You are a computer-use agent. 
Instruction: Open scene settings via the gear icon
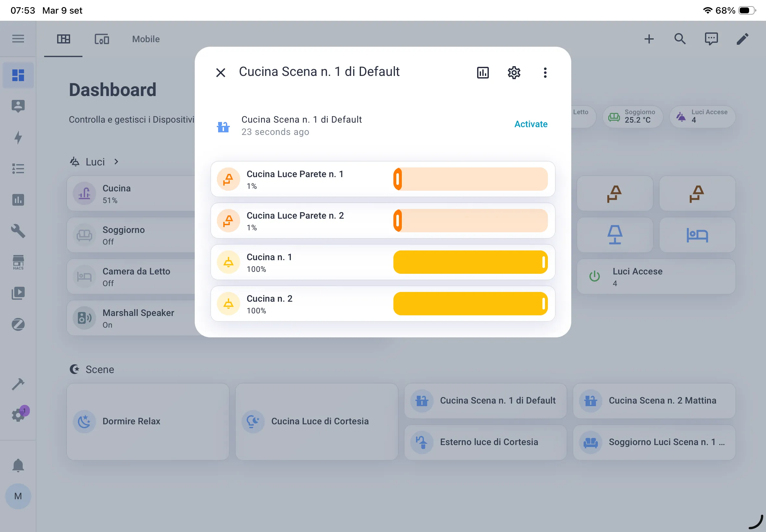coord(513,72)
